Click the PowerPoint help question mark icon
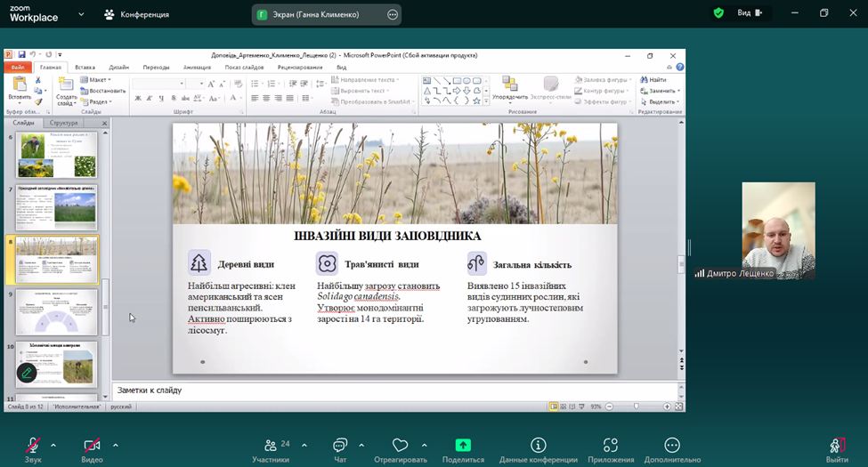Viewport: 868px width, 467px height. click(680, 67)
